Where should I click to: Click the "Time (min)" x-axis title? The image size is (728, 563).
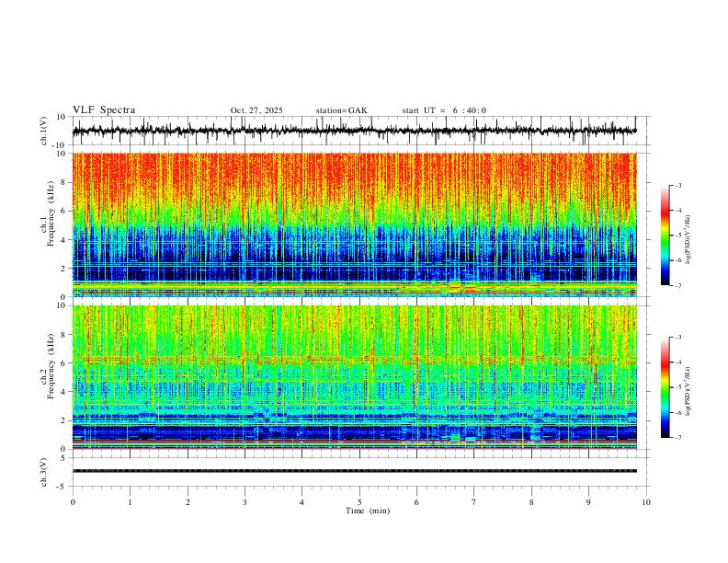click(368, 511)
